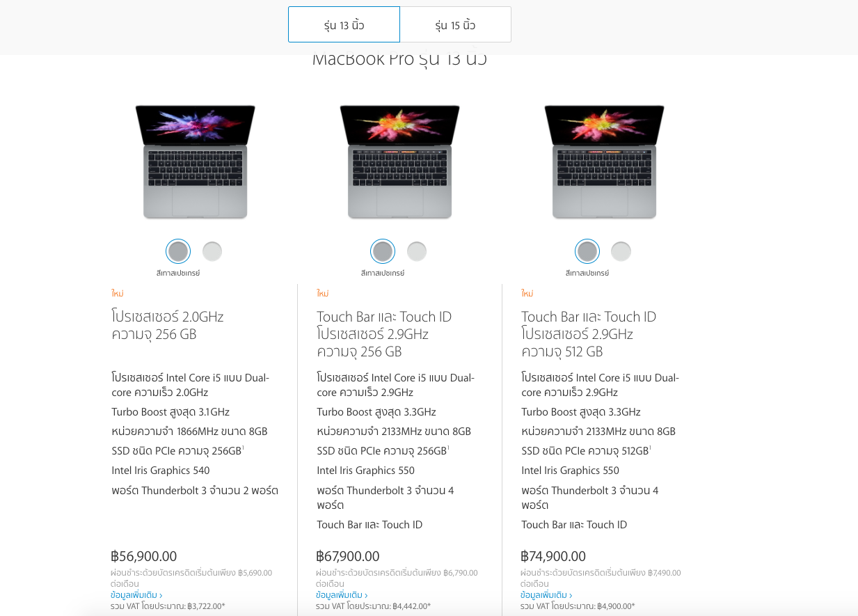Screen dimensions: 858x616
Task: Click Touch Bar 2.9GHz 256 GB heading
Action: click(x=384, y=334)
